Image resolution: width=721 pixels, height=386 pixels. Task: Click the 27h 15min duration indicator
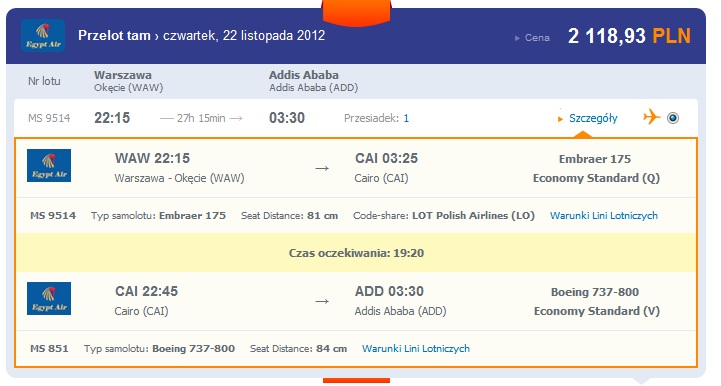click(201, 118)
